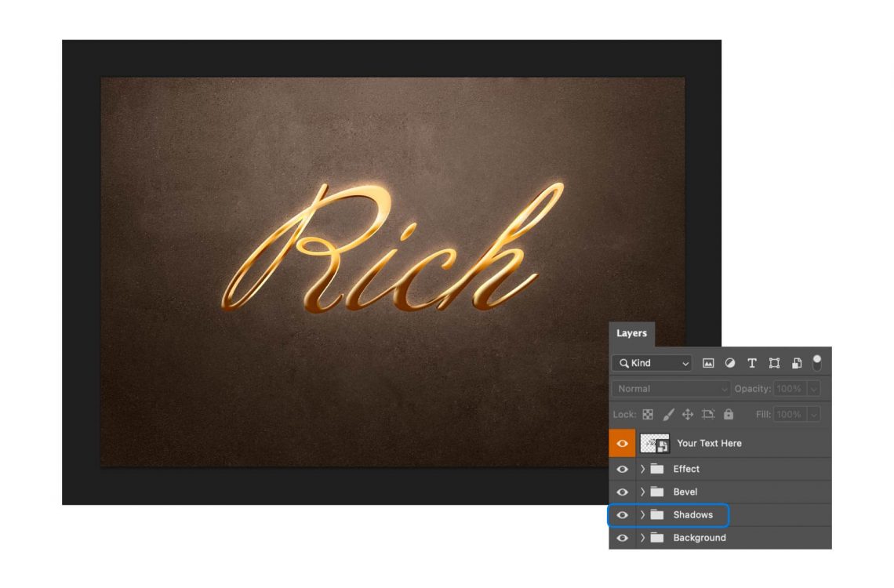Viewport: 894px width, 588px height.
Task: Open the Kind search filter menu
Action: point(651,363)
